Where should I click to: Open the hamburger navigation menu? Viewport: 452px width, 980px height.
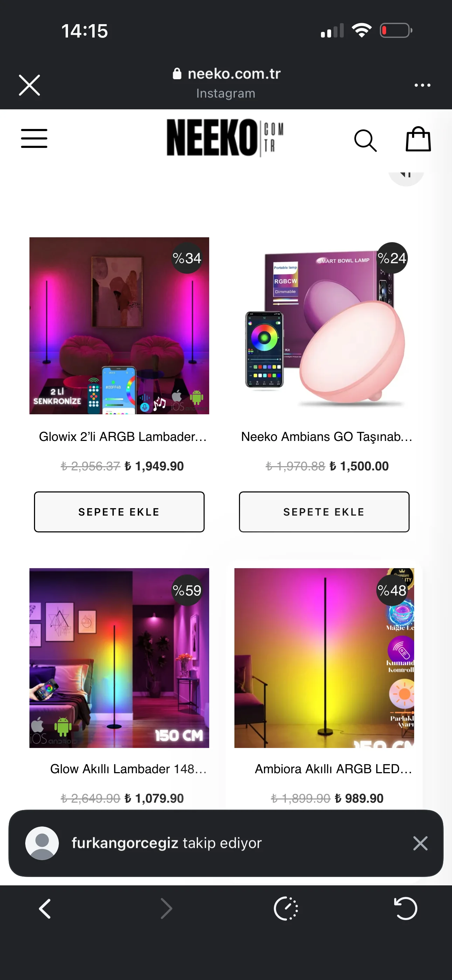(34, 138)
